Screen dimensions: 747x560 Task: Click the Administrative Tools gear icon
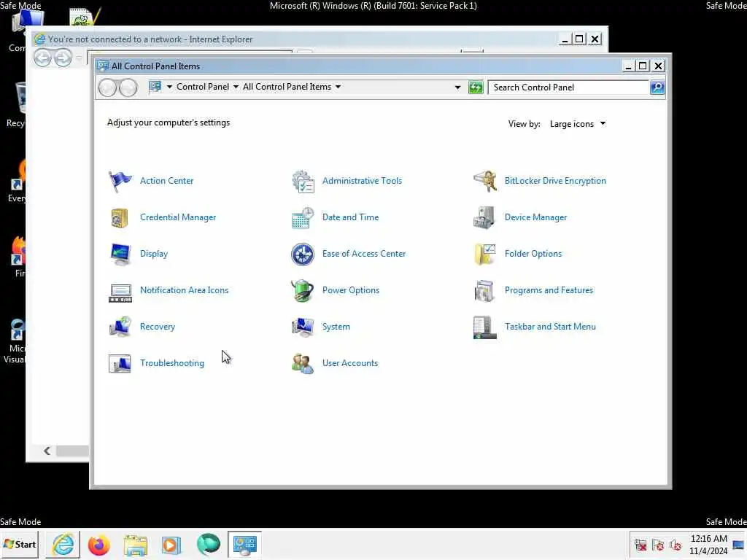tap(303, 181)
